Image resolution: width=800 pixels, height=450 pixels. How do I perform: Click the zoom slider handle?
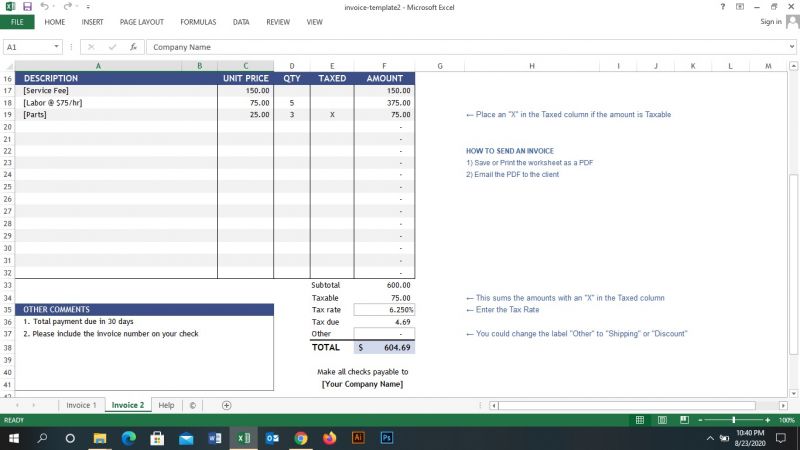click(x=734, y=420)
